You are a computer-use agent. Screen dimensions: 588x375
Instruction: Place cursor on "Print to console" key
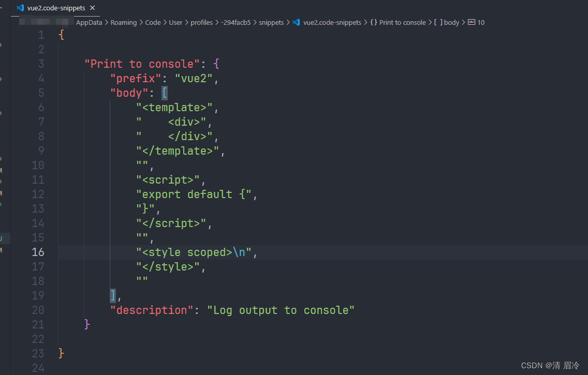pos(142,64)
